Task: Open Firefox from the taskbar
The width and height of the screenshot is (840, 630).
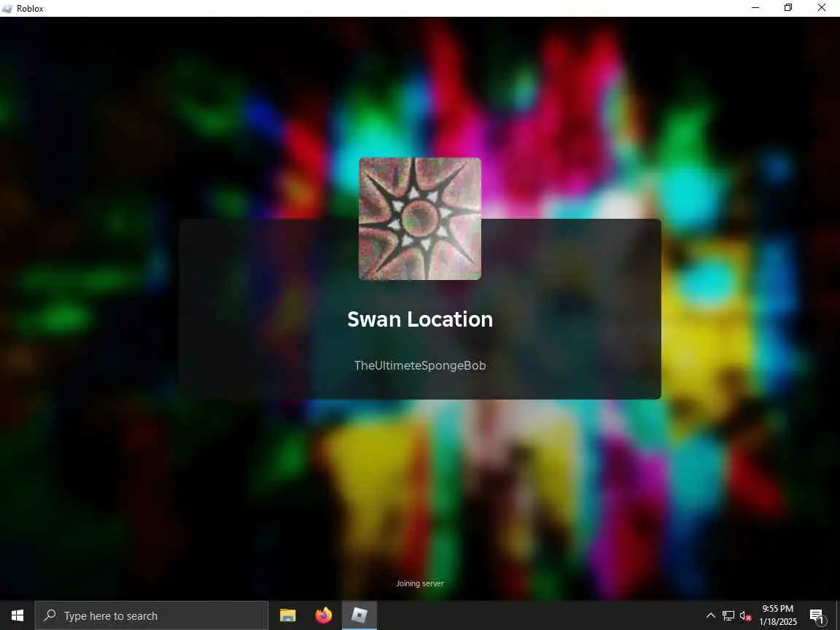Action: coord(324,615)
